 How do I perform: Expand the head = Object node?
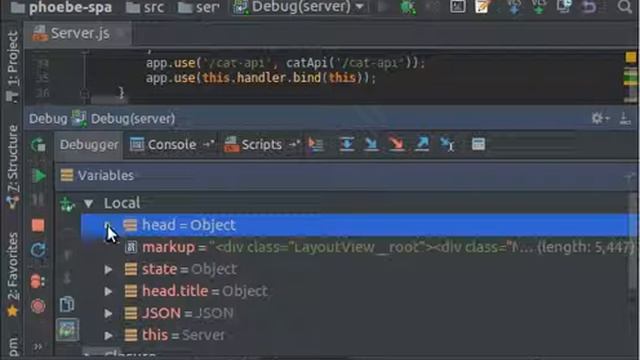[x=108, y=225]
